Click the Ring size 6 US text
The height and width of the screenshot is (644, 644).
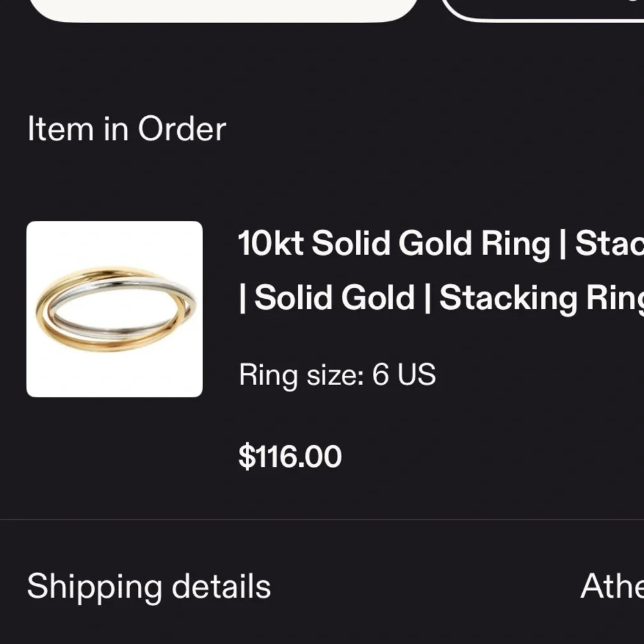click(x=337, y=374)
